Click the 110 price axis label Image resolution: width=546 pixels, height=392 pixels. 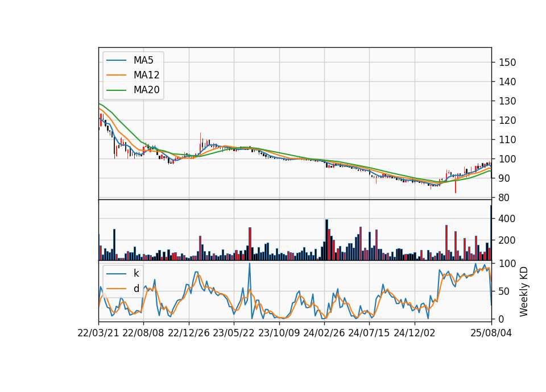pos(507,140)
